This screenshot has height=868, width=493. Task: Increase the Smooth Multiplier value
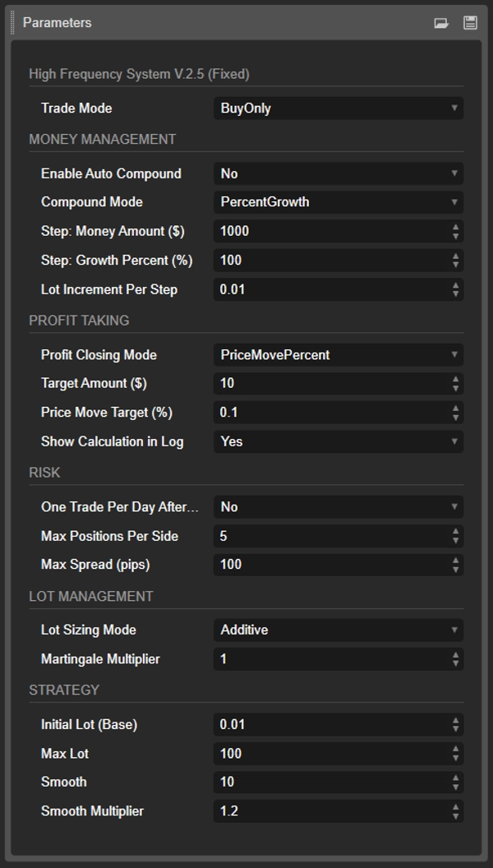457,807
